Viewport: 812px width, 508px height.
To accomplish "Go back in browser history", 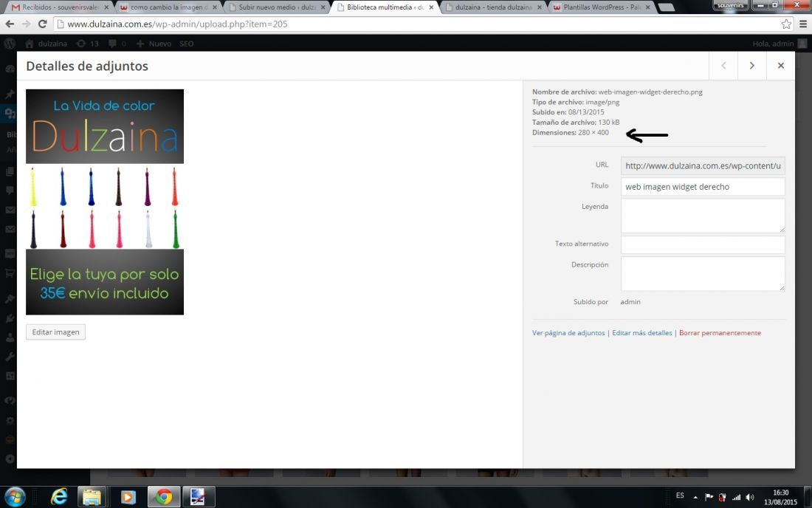I will [x=10, y=24].
